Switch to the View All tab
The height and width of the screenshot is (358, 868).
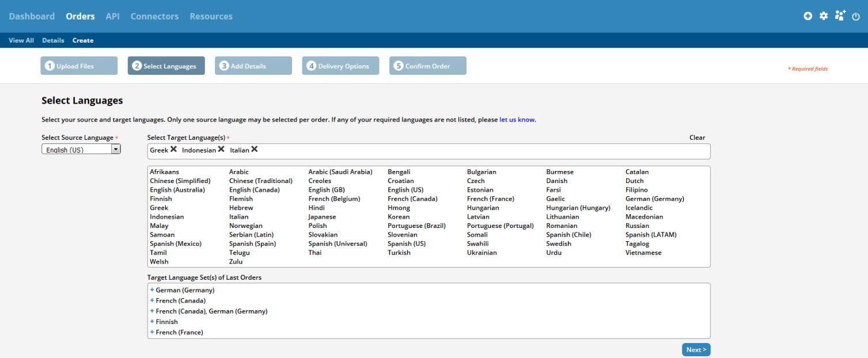click(x=21, y=40)
